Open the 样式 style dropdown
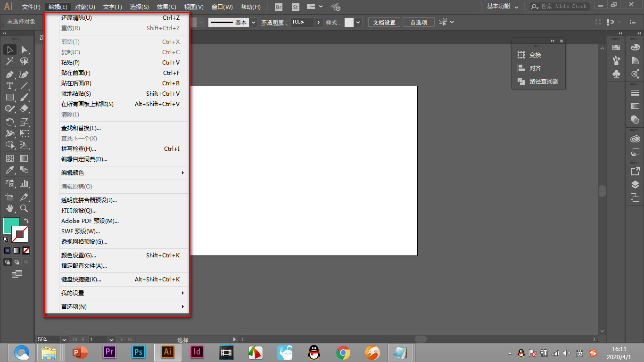The height and width of the screenshot is (362, 644). point(358,22)
